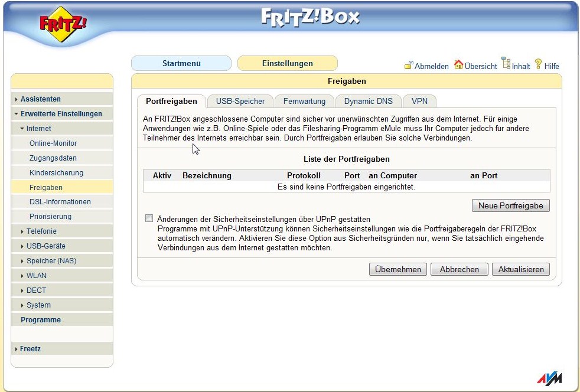Collapse the Erweiterte Einstellungen arrow
The height and width of the screenshot is (392, 580).
point(17,114)
